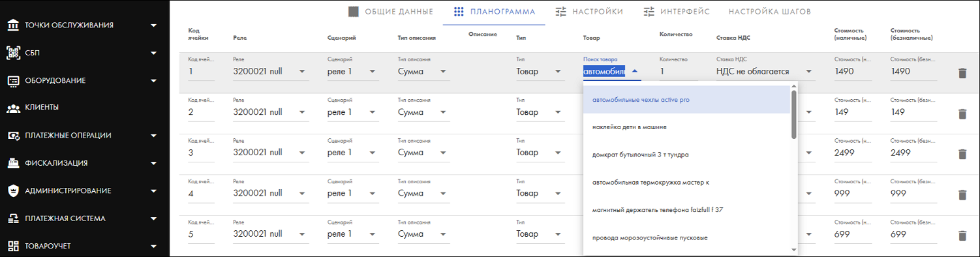
Task: Click the Товароучет QR icon
Action: 13,246
